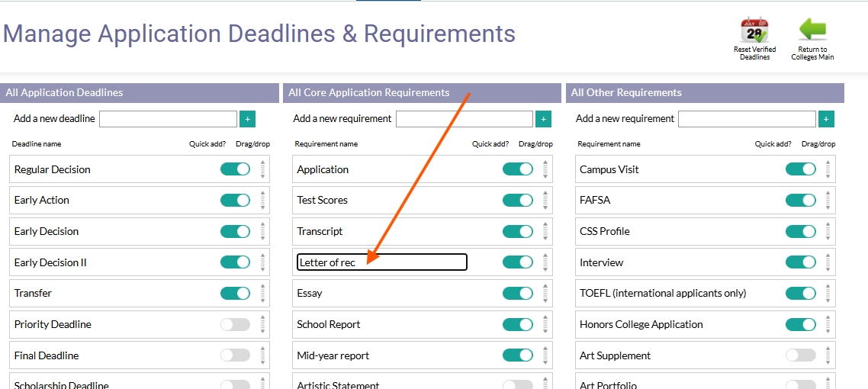
Task: Click the Letter of rec editable name field
Action: [382, 262]
